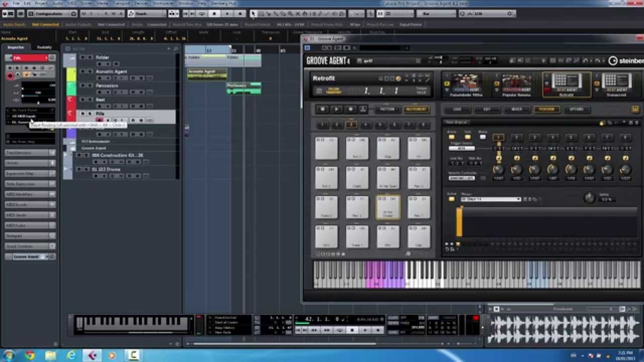Switch Groove Agent to Instrument mode
Image resolution: width=644 pixels, height=362 pixels.
(416, 109)
